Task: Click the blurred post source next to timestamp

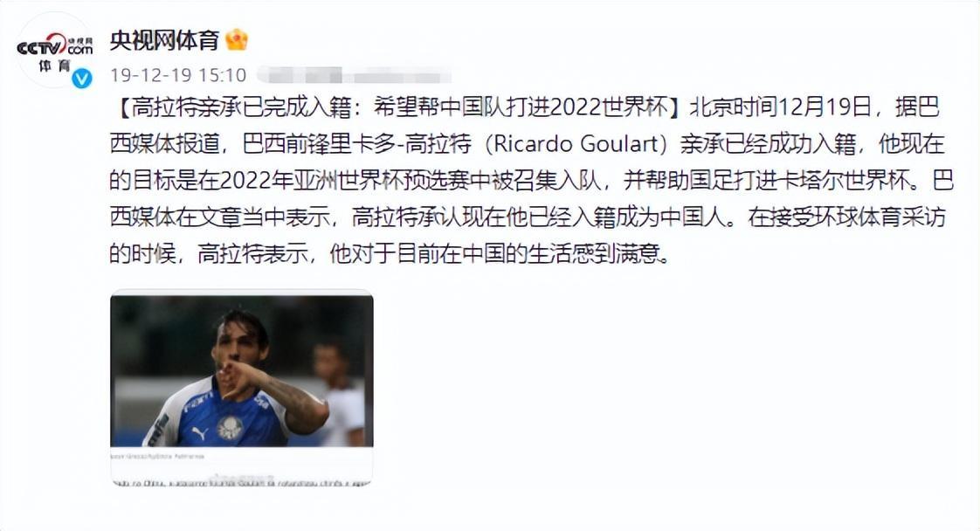Action: click(354, 76)
